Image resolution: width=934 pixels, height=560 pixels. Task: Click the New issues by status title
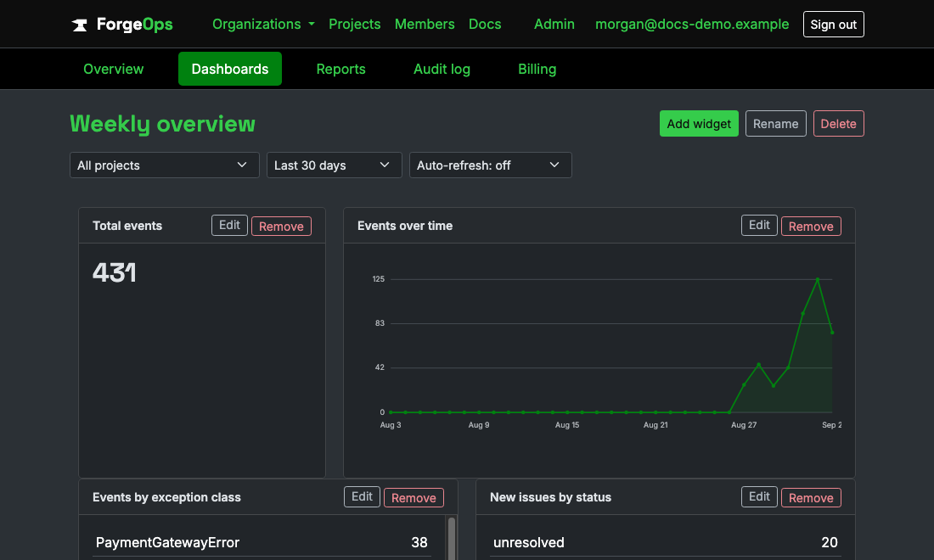pos(550,497)
